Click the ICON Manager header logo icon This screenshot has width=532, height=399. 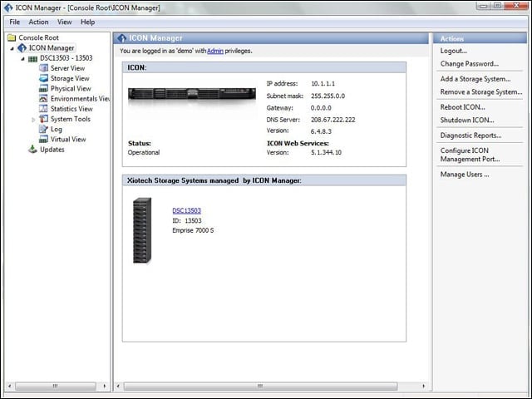coord(122,38)
